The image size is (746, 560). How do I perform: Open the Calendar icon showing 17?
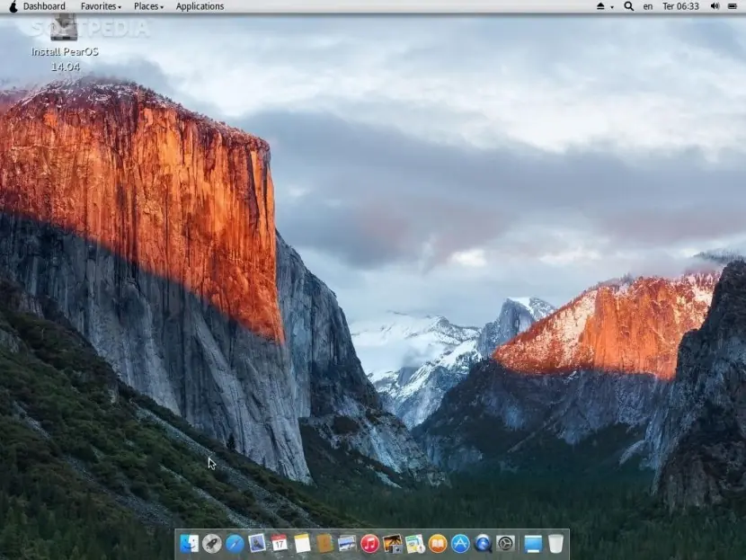[280, 543]
